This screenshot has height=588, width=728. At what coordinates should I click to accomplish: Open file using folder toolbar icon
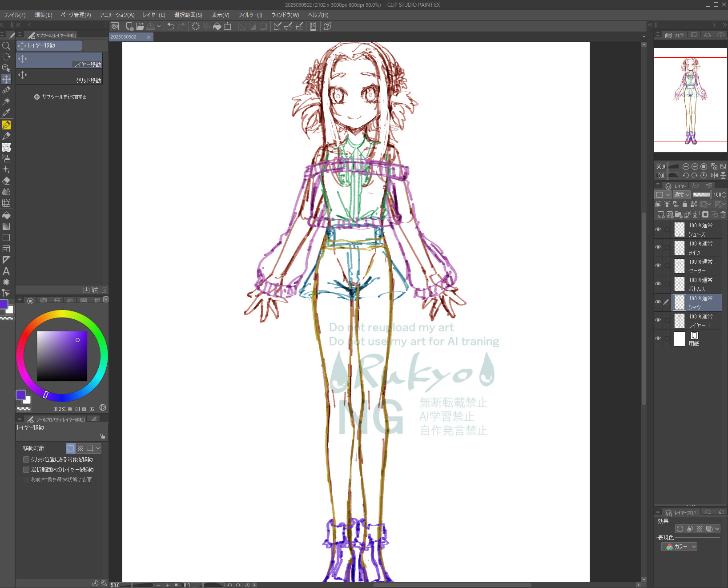[x=140, y=26]
